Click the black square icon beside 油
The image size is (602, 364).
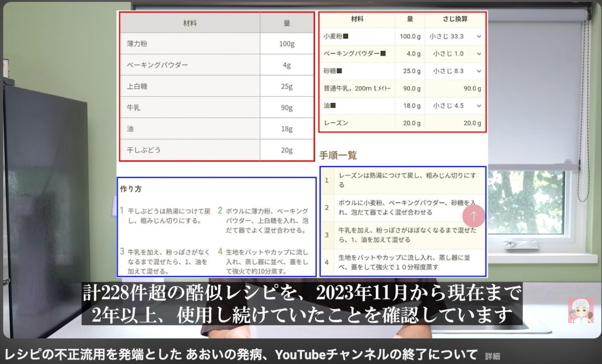coord(333,106)
